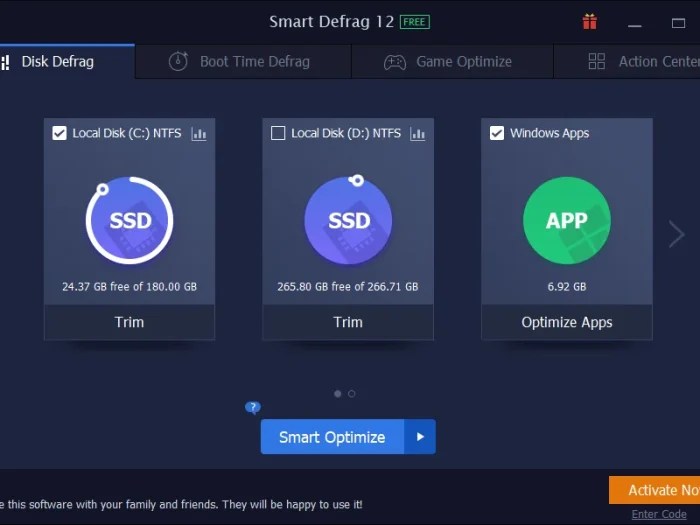Image resolution: width=700 pixels, height=525 pixels.
Task: Go to next disk page with right chevron
Action: 676,234
